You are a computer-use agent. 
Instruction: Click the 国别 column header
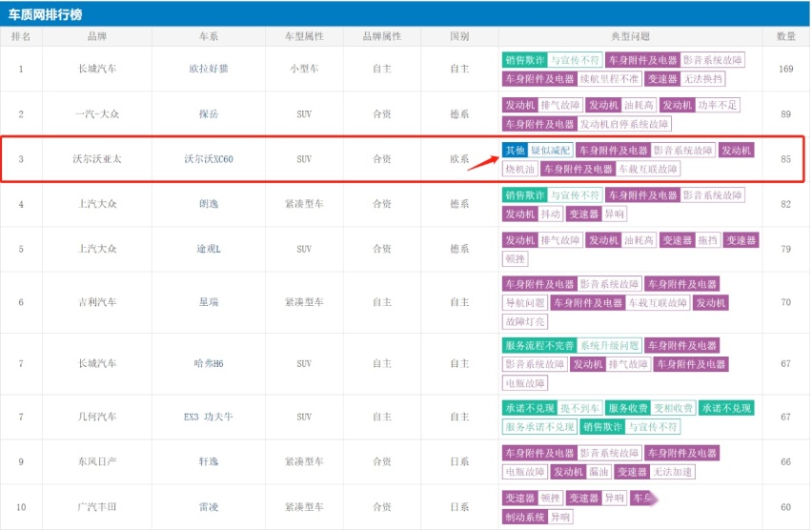click(x=459, y=36)
